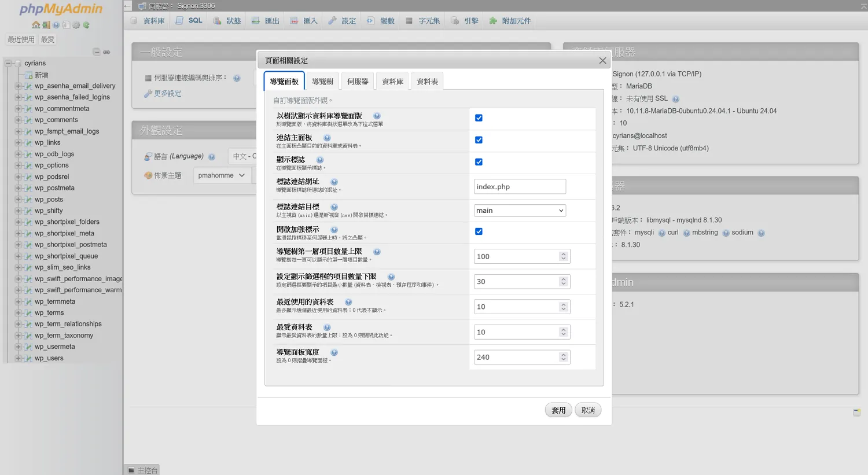Screen dimensions: 868x475
Task: Click help icon next to 顯示標誌
Action: tap(320, 160)
